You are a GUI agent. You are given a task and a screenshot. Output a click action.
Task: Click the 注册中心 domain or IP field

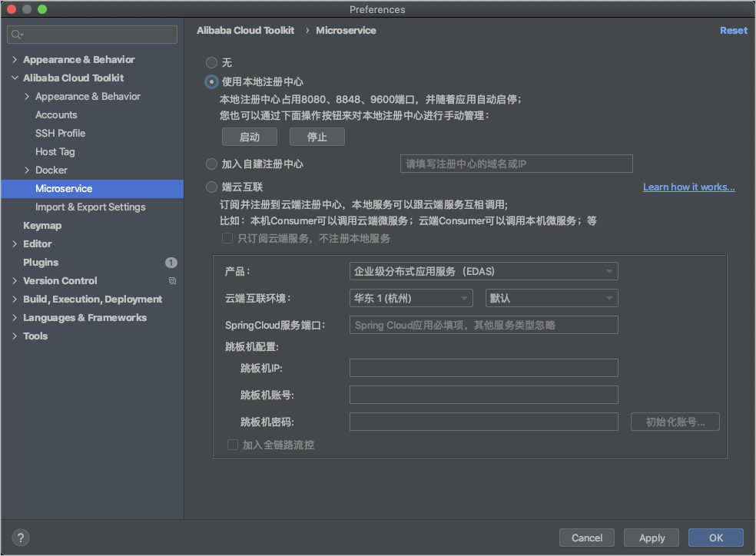pos(516,164)
